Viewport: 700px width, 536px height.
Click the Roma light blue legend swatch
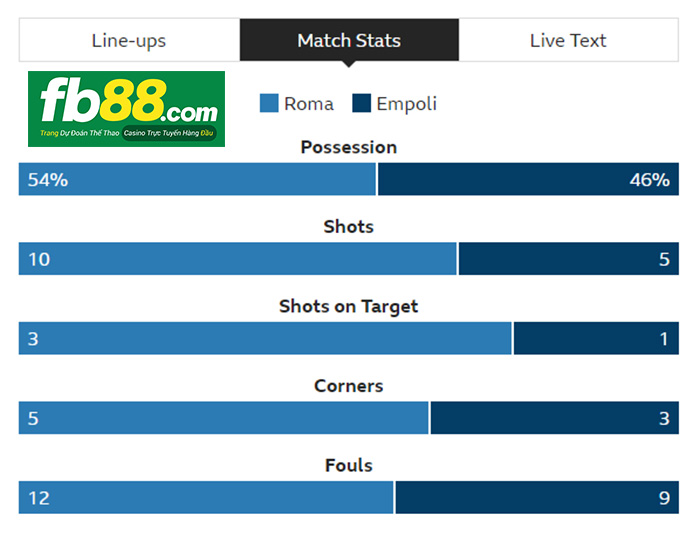(x=269, y=103)
